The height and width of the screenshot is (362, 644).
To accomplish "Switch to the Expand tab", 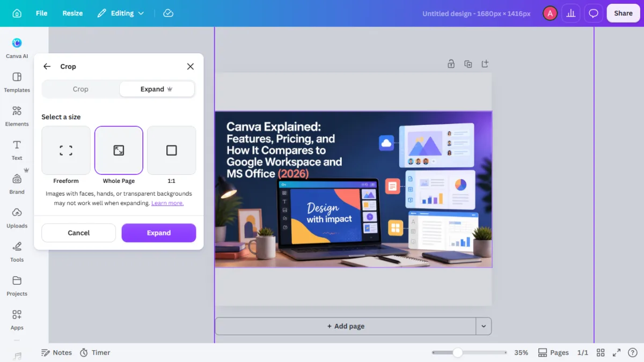I will pos(157,89).
